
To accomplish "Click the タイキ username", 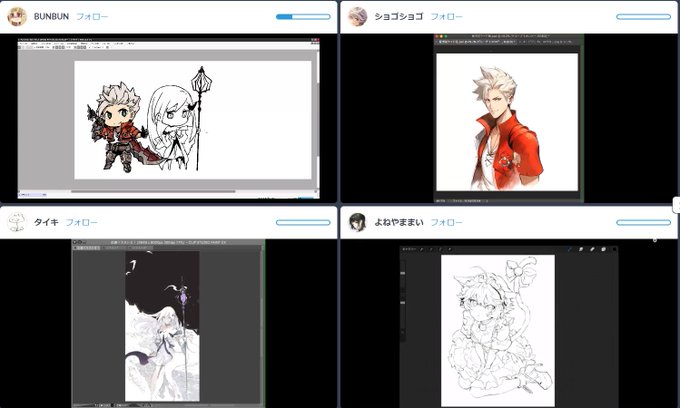I will coord(46,222).
